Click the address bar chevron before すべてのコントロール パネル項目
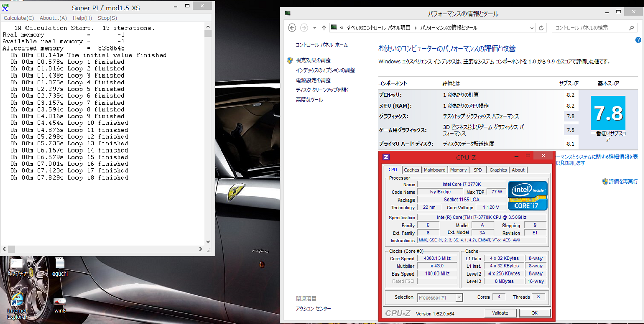Image resolution: width=644 pixels, height=324 pixels. click(x=342, y=28)
